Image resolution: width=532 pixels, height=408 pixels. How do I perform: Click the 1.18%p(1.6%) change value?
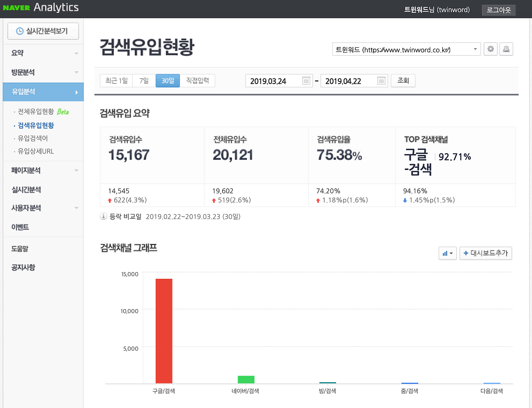[x=345, y=200]
